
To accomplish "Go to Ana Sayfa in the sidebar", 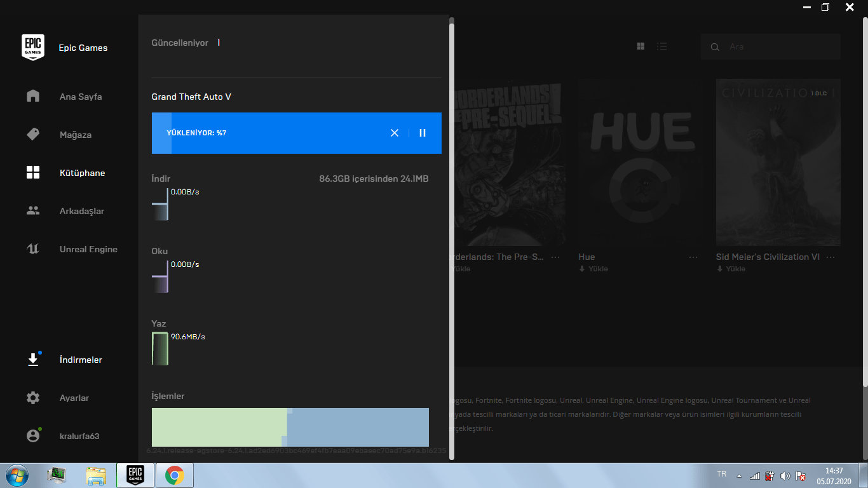I will tap(81, 97).
